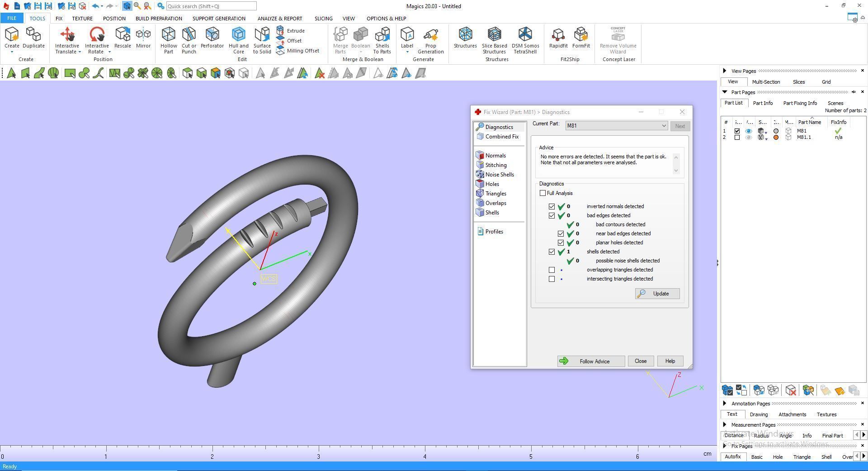The image size is (868, 471).
Task: Open the Shells To Parts tool
Action: 382,40
